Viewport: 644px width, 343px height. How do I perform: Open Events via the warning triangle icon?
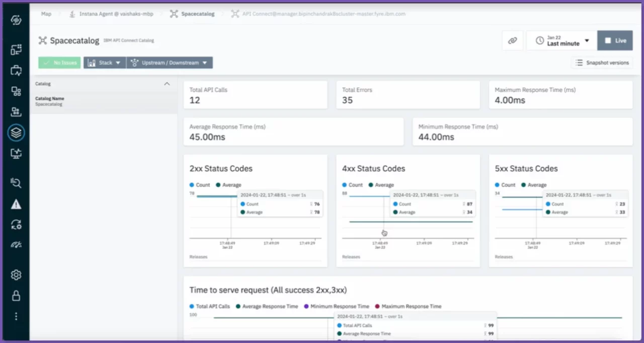[16, 204]
